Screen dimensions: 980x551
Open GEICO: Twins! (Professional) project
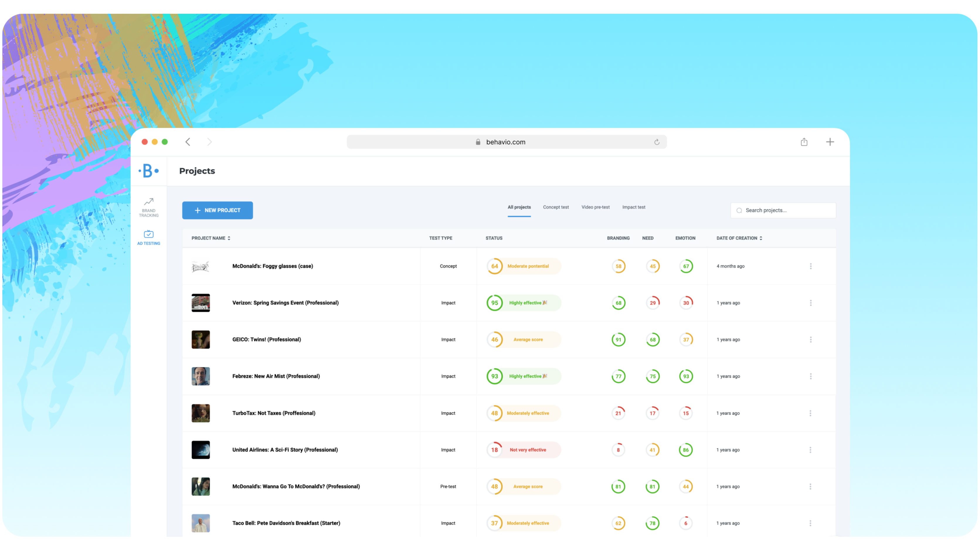coord(266,340)
